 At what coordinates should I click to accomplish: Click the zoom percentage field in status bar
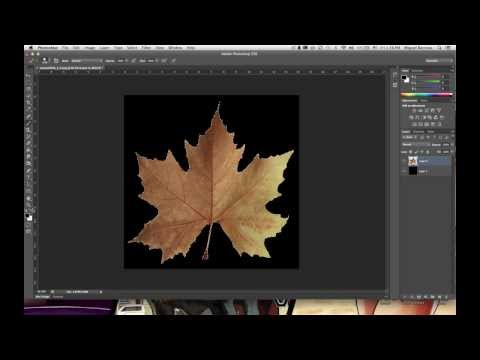(42, 292)
